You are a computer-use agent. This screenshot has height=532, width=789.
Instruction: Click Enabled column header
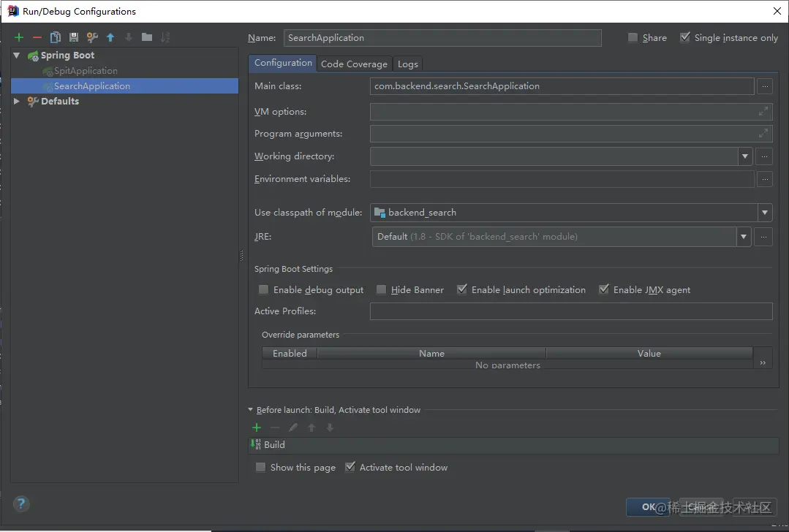(290, 354)
